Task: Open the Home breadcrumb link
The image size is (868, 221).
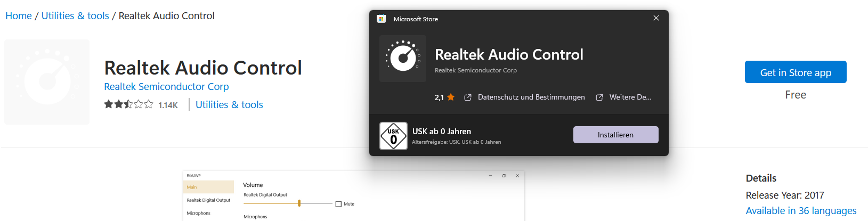Action: 19,16
